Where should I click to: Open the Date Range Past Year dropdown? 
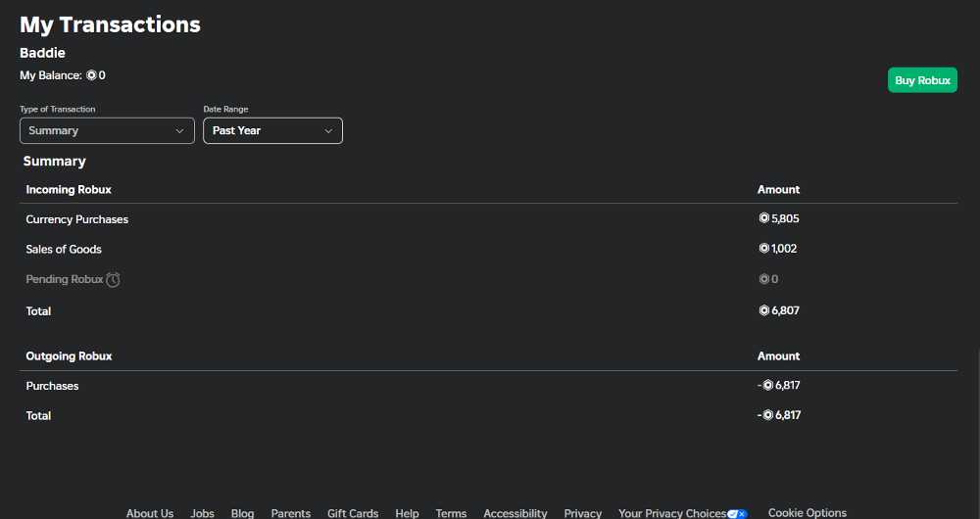(x=272, y=130)
